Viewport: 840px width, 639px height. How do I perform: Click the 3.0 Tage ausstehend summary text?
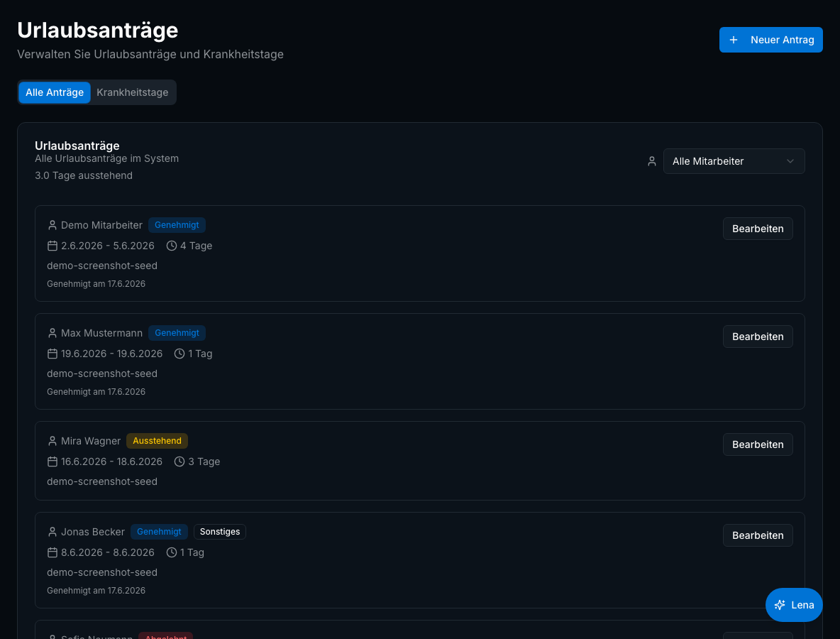pos(84,175)
